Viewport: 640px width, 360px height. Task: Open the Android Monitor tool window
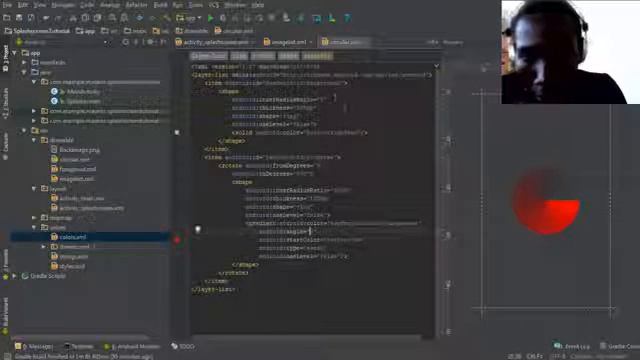pos(132,346)
